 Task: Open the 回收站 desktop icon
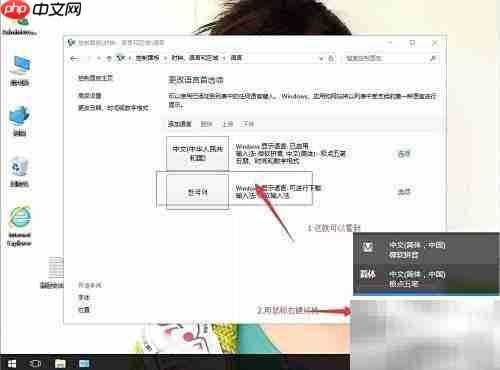(19, 172)
